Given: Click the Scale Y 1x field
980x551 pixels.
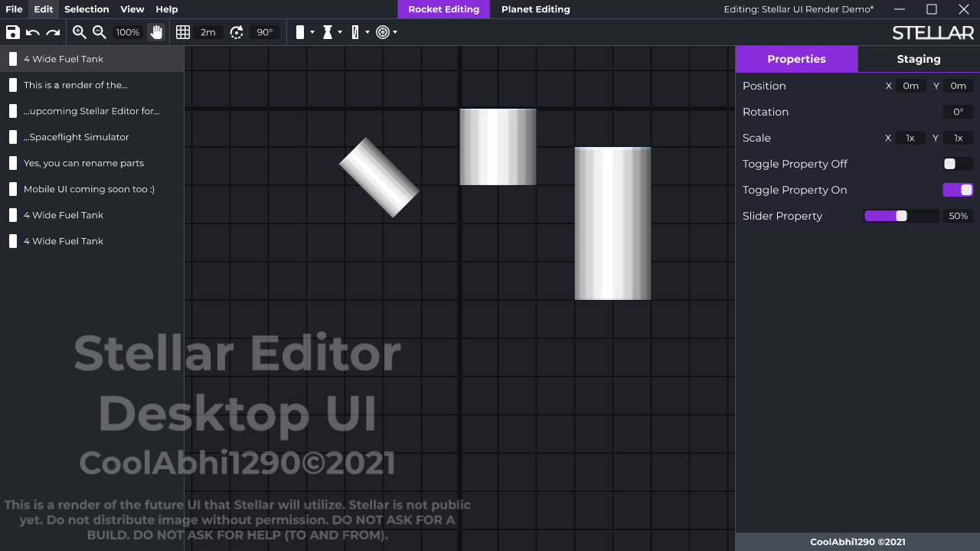Looking at the screenshot, I should click(959, 138).
